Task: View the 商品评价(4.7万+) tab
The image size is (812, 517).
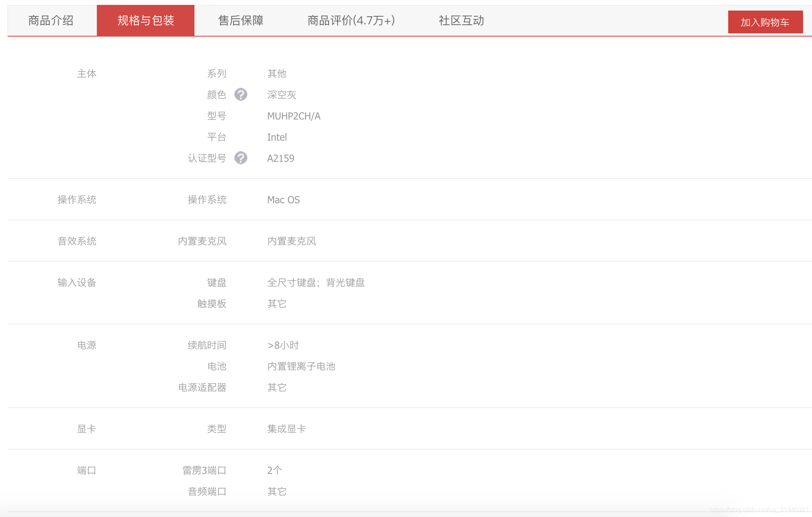Action: click(351, 20)
